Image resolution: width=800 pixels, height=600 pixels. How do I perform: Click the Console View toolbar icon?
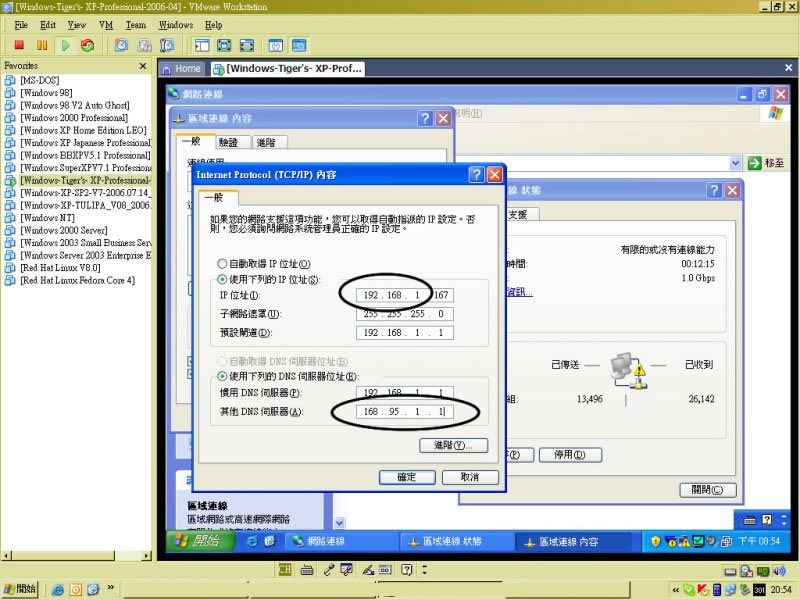299,45
